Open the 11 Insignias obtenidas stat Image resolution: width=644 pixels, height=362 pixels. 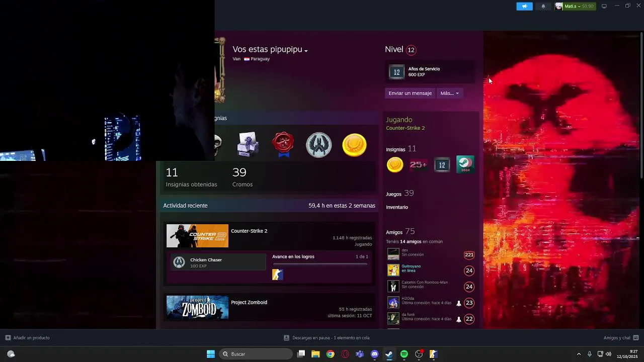point(191,177)
